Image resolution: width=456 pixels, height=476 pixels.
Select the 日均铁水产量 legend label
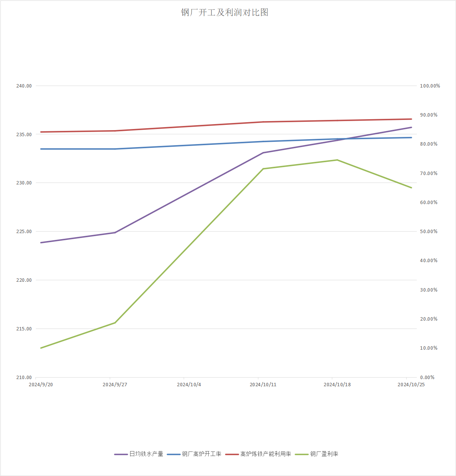[x=146, y=454]
